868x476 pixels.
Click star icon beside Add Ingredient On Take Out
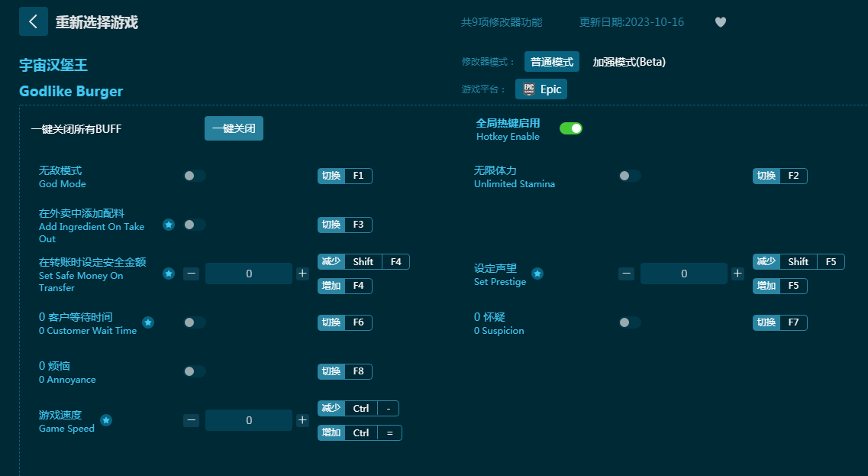pos(169,225)
